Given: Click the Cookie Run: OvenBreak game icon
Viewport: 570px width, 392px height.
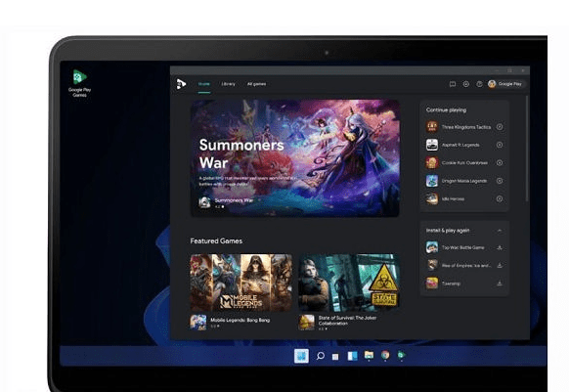Looking at the screenshot, I should pyautogui.click(x=432, y=162).
